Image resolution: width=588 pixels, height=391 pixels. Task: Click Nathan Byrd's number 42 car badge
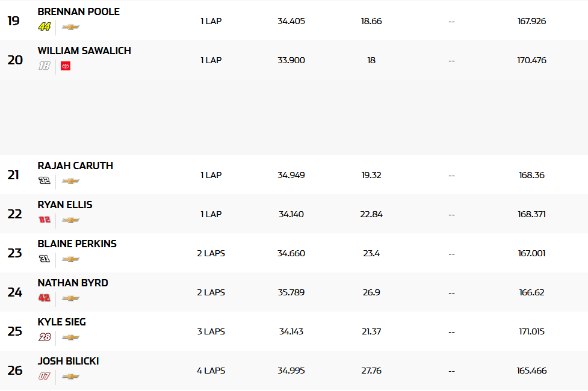pos(45,298)
